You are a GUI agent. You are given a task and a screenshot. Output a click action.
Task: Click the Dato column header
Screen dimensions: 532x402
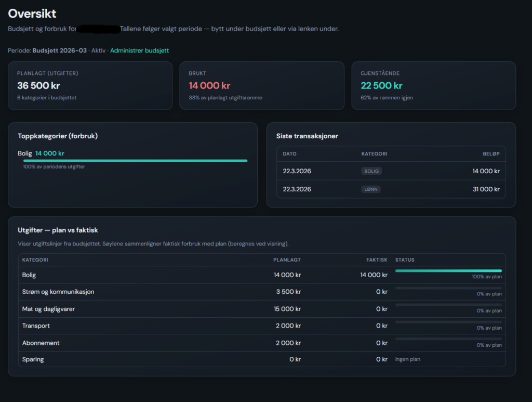[289, 154]
